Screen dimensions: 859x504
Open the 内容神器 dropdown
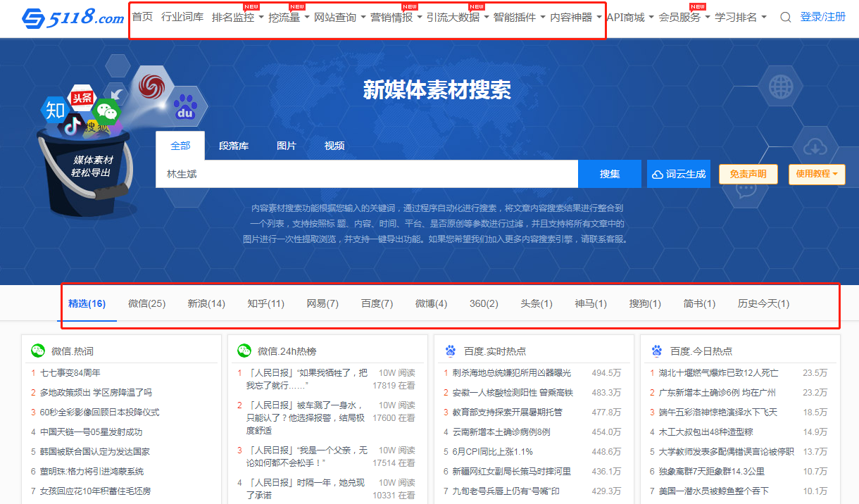(575, 17)
